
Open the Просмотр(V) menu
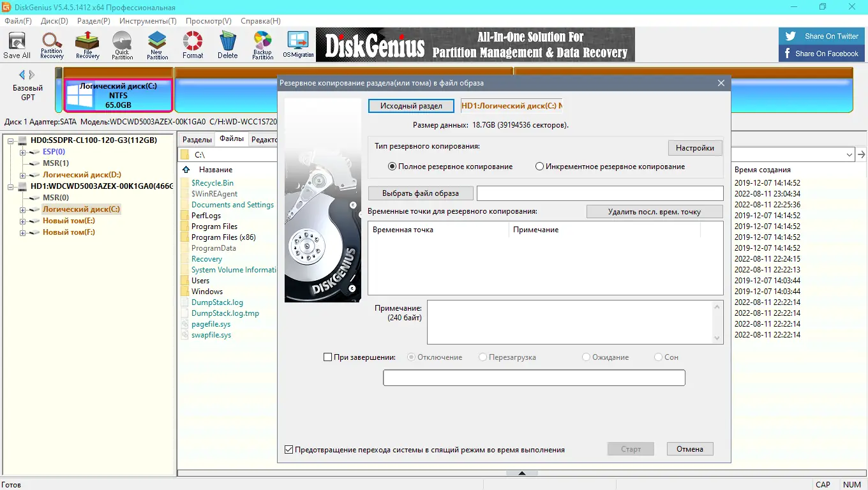[x=209, y=21]
